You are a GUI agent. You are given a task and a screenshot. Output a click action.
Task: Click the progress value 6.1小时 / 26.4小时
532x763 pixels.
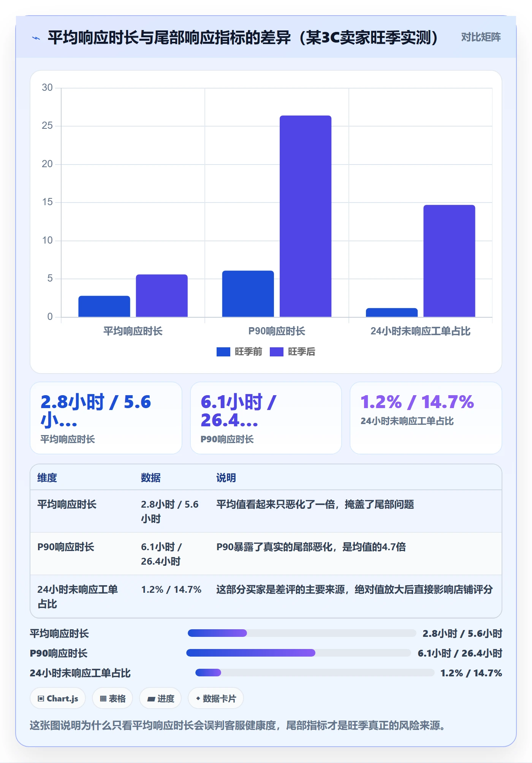pyautogui.click(x=460, y=653)
